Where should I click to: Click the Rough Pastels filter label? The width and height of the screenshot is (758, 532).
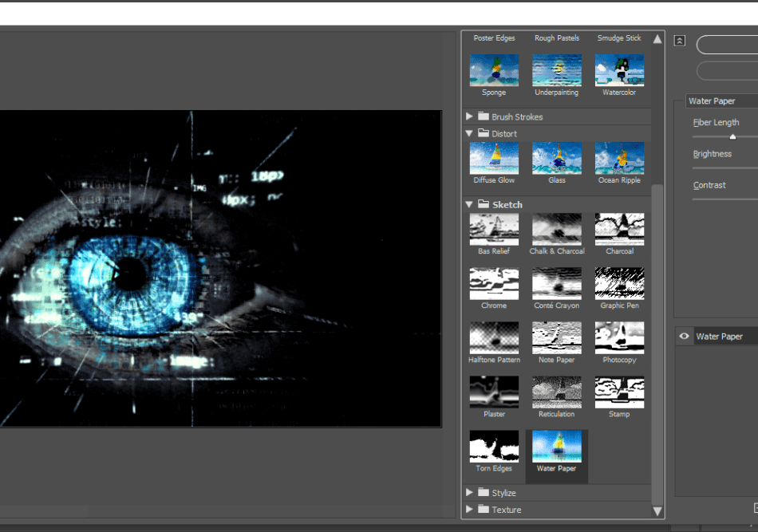(x=556, y=37)
